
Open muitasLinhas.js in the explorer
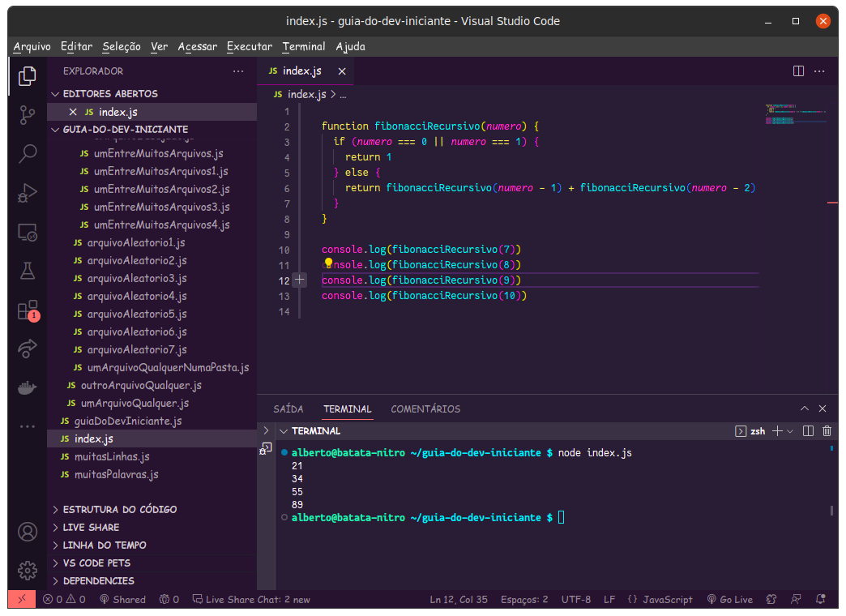click(x=112, y=456)
